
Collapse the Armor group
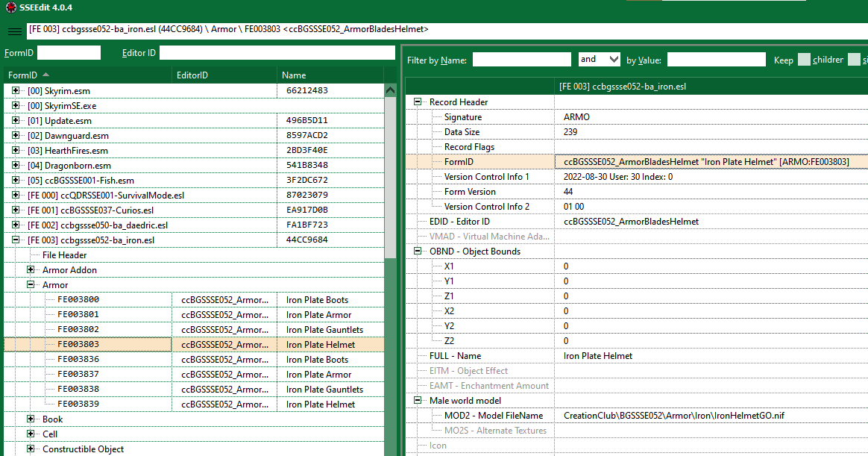click(31, 285)
